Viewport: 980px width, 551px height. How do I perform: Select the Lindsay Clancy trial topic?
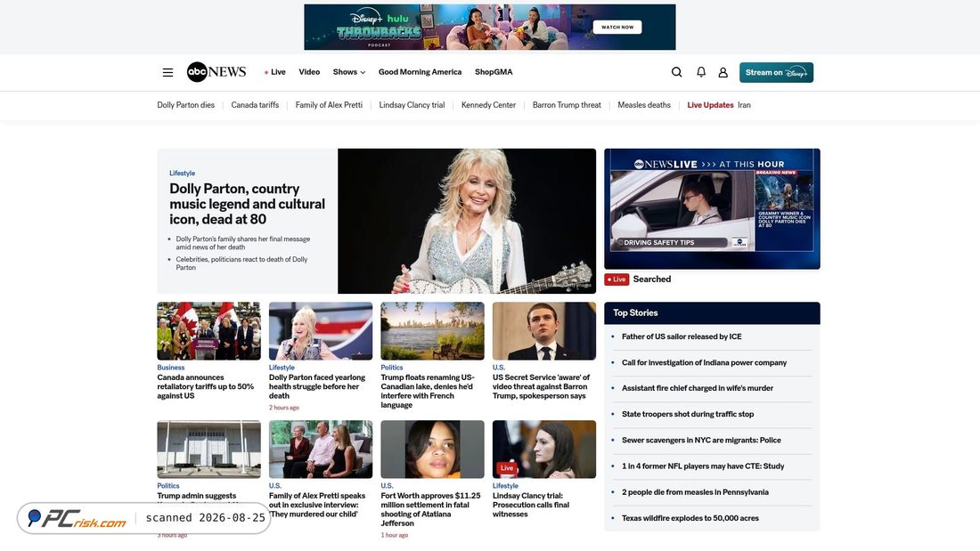tap(412, 105)
